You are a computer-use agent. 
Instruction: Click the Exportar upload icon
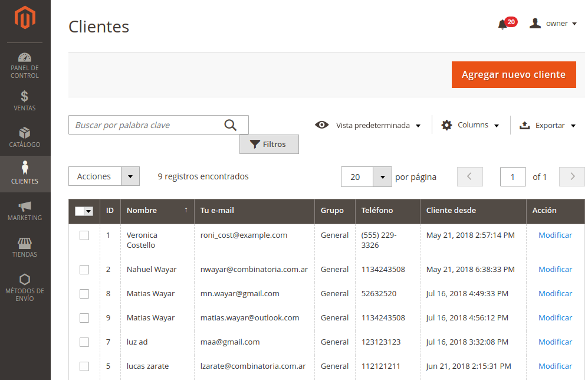525,125
